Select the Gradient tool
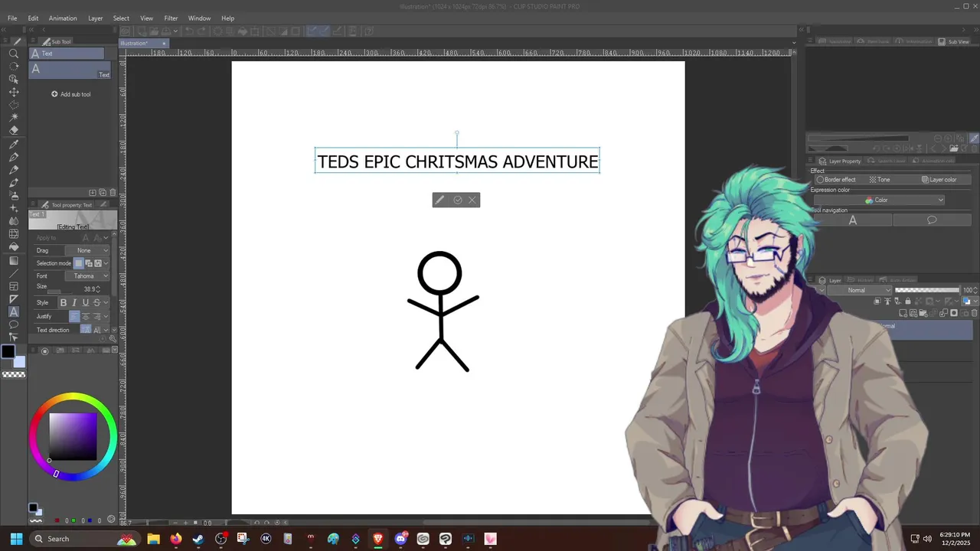 point(14,260)
